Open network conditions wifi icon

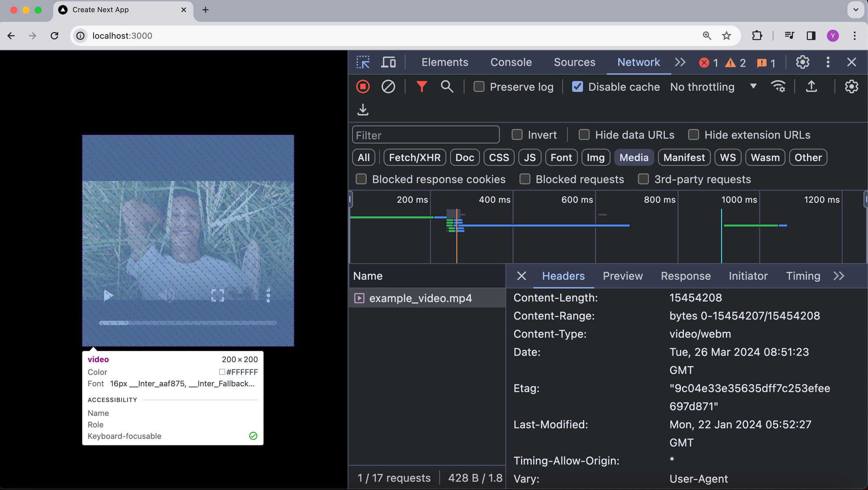(x=778, y=87)
